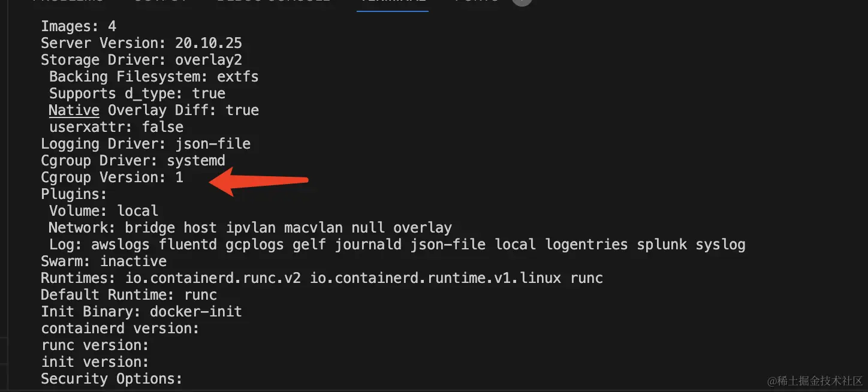Click 'io.containerd.runc.v2' in Runtimes line
Image resolution: width=868 pixels, height=392 pixels.
(213, 278)
